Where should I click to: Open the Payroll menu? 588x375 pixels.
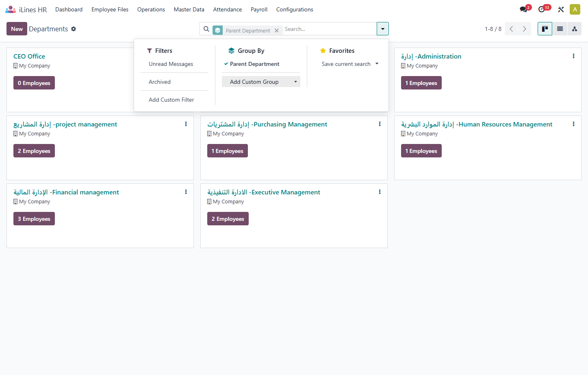(259, 9)
